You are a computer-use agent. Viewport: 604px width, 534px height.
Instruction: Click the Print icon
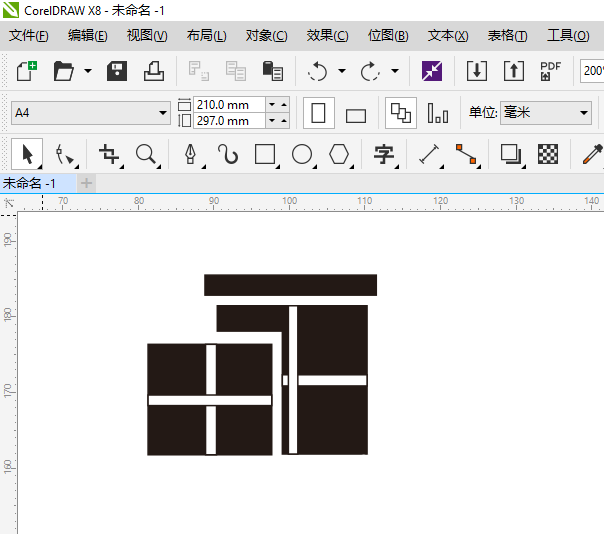[x=153, y=71]
